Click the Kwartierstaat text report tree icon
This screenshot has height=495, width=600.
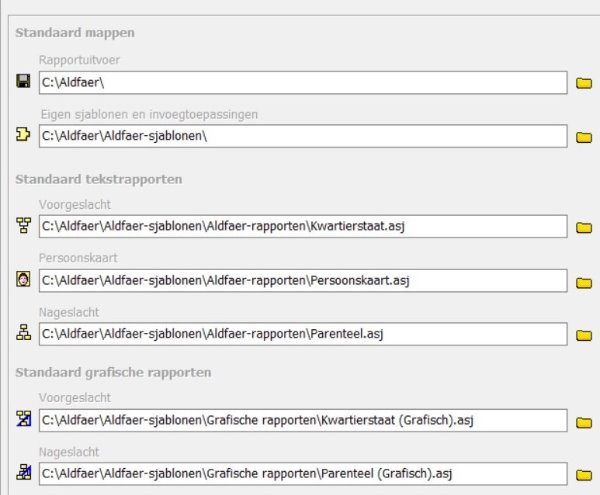coord(23,226)
